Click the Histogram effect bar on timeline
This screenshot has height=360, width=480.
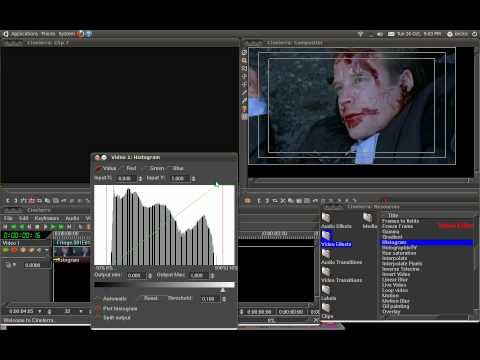click(72, 260)
